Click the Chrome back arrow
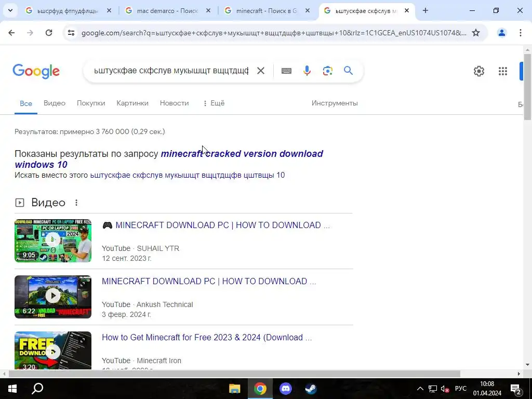Screen dimensions: 532x399 click(x=11, y=33)
